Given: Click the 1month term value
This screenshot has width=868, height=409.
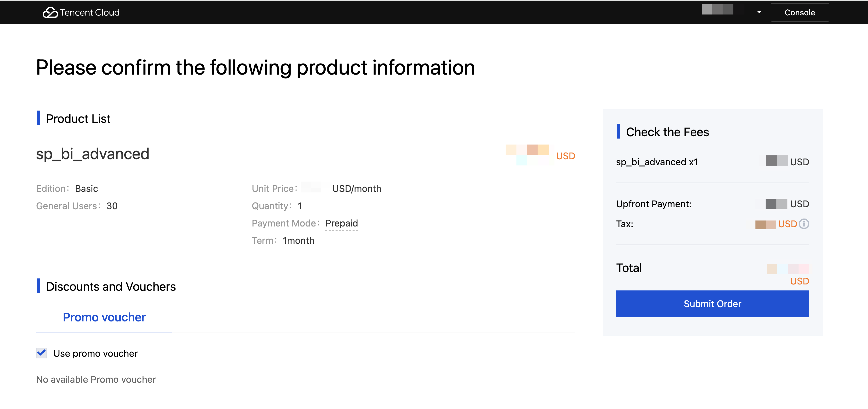Looking at the screenshot, I should point(298,241).
